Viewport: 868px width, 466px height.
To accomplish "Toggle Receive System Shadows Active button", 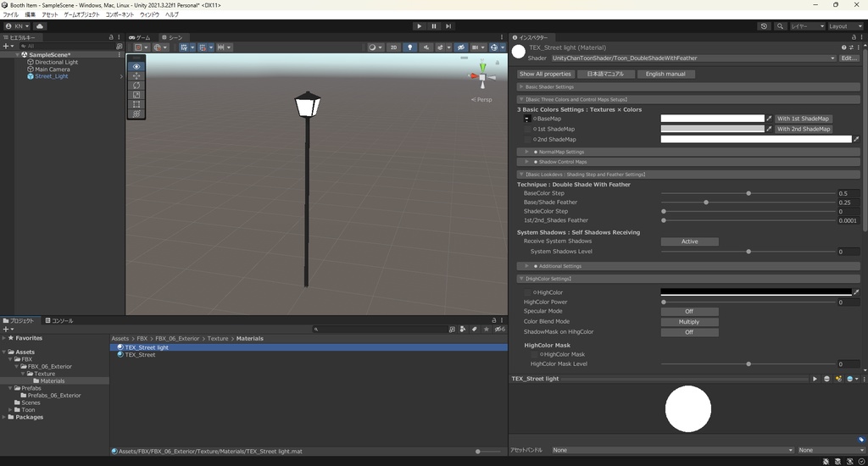I will pos(689,241).
